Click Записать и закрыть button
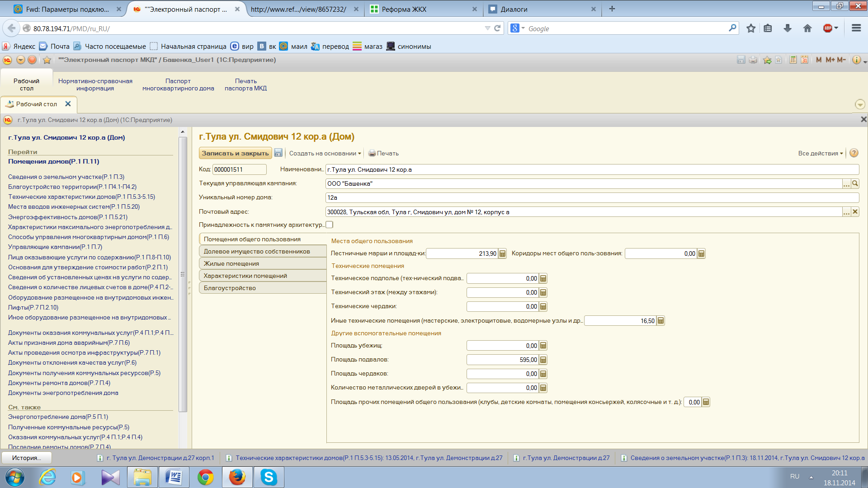Image resolution: width=868 pixels, height=488 pixels. pos(235,153)
